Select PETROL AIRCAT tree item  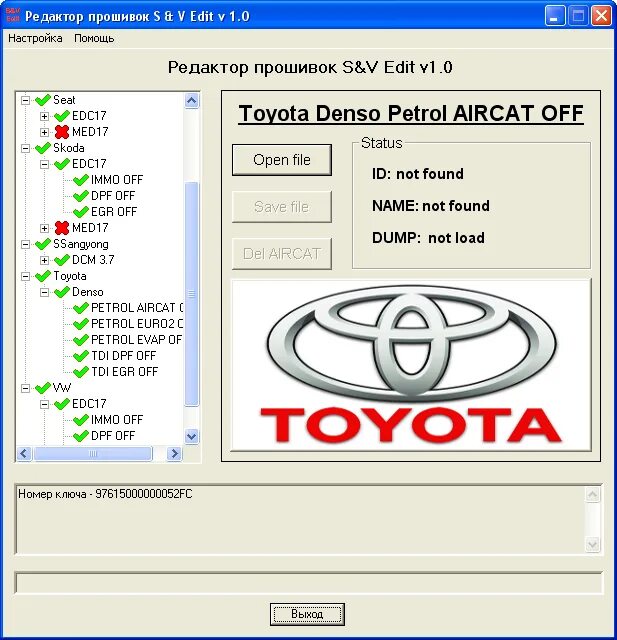pyautogui.click(x=137, y=308)
